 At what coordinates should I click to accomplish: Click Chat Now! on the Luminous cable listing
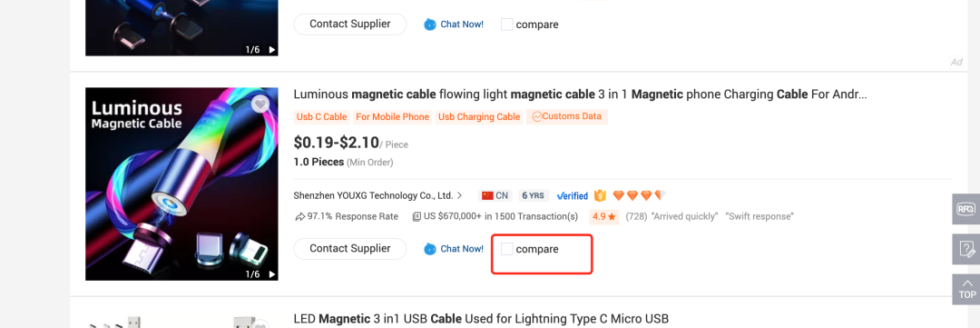click(454, 249)
